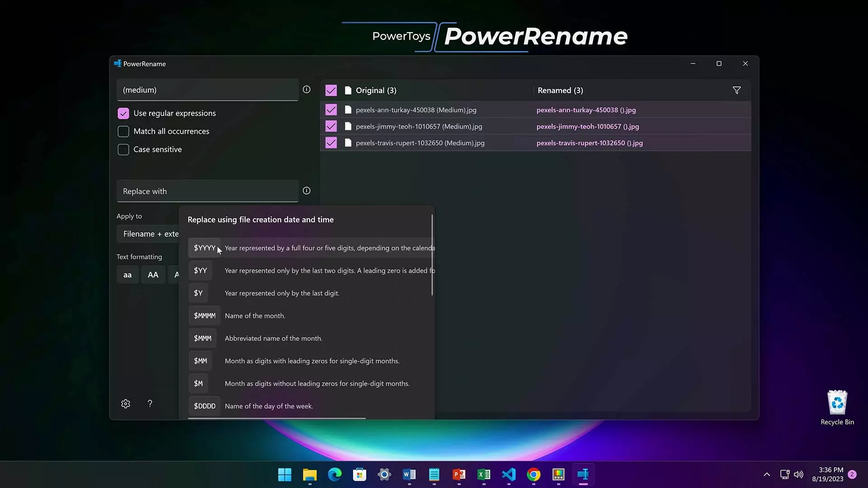The width and height of the screenshot is (868, 488).
Task: Open the filter icon in file list header
Action: 736,90
